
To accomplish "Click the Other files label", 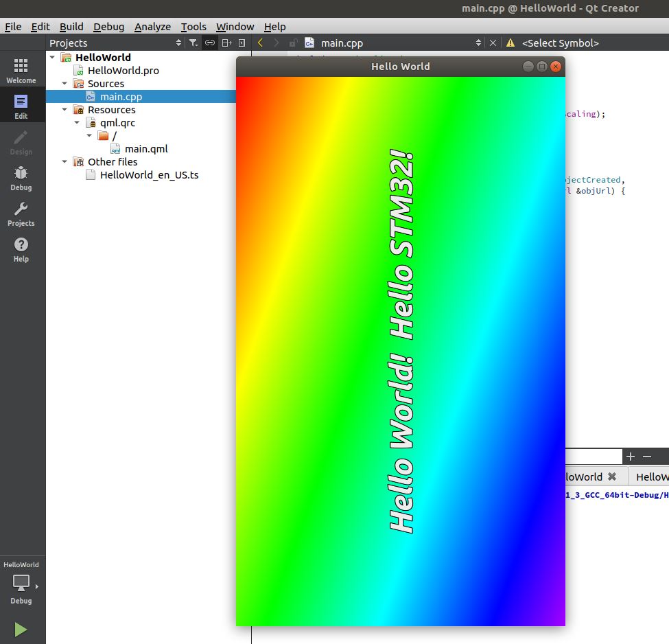I will (113, 162).
